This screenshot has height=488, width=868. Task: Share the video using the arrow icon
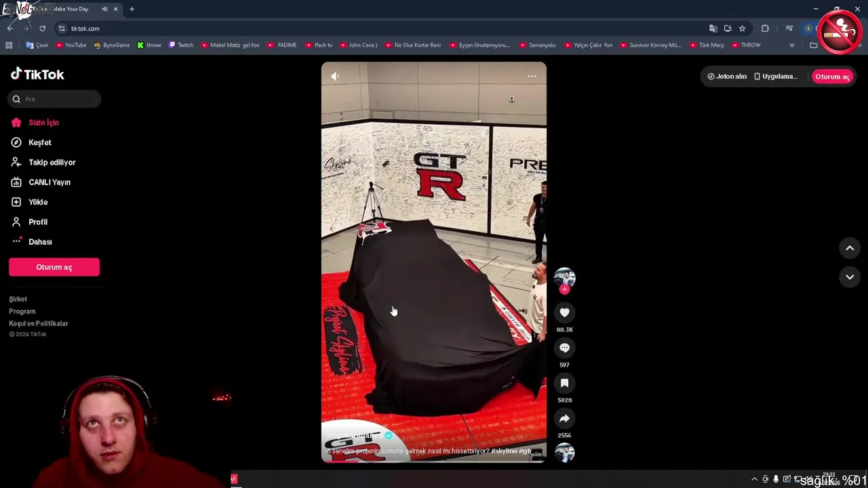(x=564, y=418)
